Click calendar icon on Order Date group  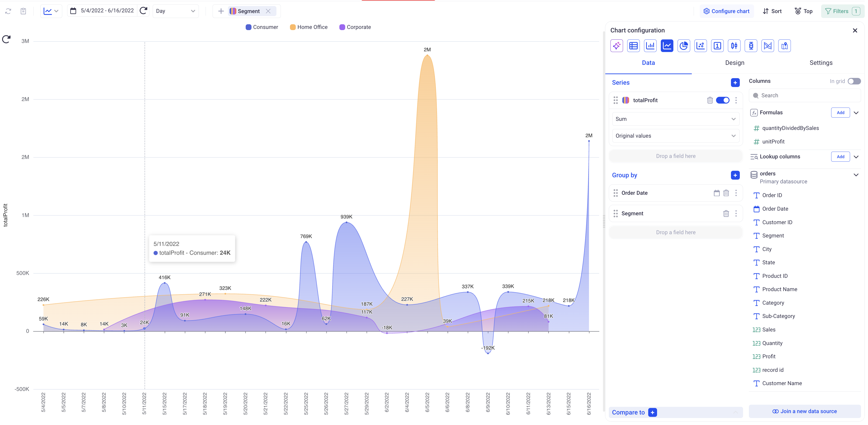pyautogui.click(x=717, y=193)
